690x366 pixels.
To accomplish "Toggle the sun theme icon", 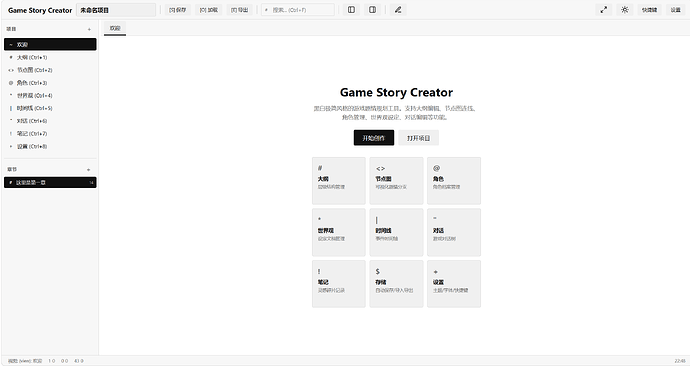I will (x=624, y=10).
